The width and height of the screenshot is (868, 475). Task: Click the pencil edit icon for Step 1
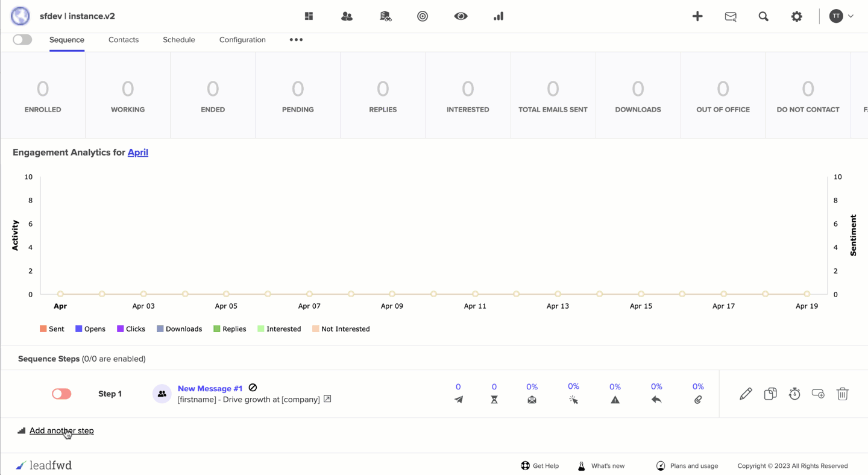[746, 394]
